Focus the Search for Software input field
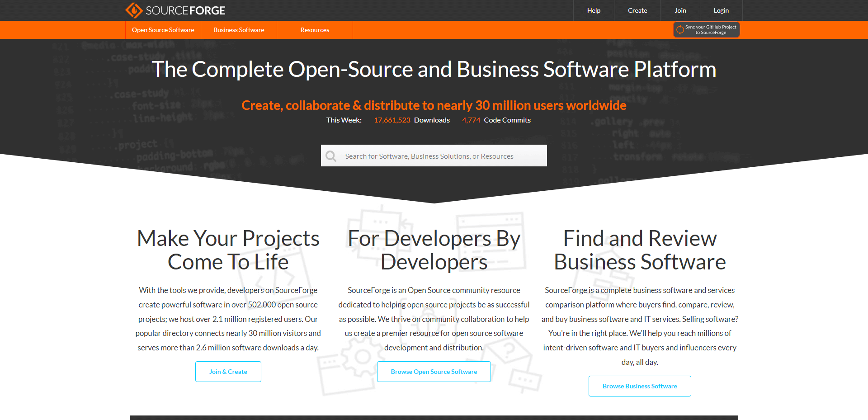 (434, 156)
